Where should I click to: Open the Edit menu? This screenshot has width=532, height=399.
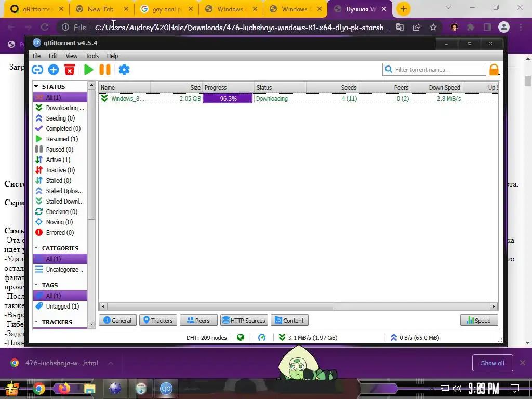tap(54, 56)
